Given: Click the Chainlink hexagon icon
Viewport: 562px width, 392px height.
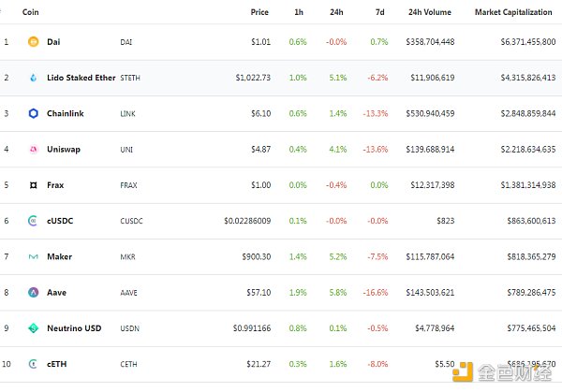Looking at the screenshot, I should pyautogui.click(x=33, y=113).
